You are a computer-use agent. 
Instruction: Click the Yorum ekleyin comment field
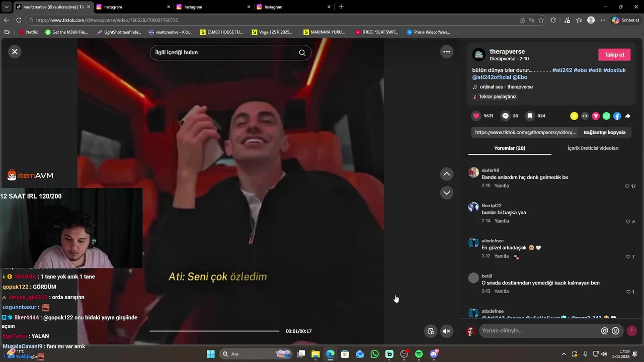[538, 331]
